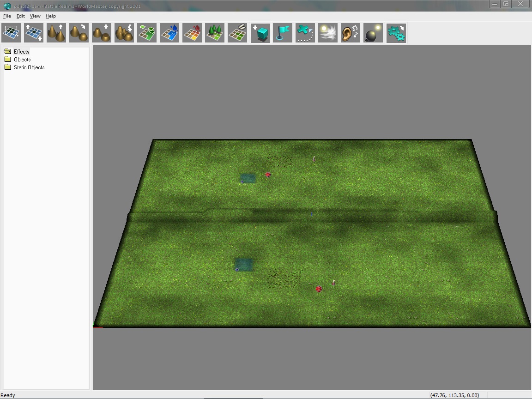The width and height of the screenshot is (532, 399).
Task: Pick the green terrain tile paint tool
Action: click(147, 33)
